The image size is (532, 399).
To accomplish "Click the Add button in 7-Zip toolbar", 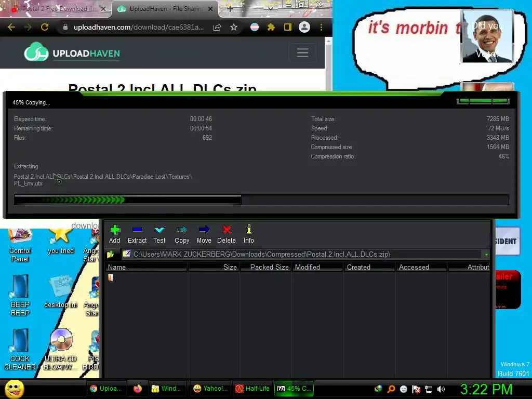I will point(115,234).
